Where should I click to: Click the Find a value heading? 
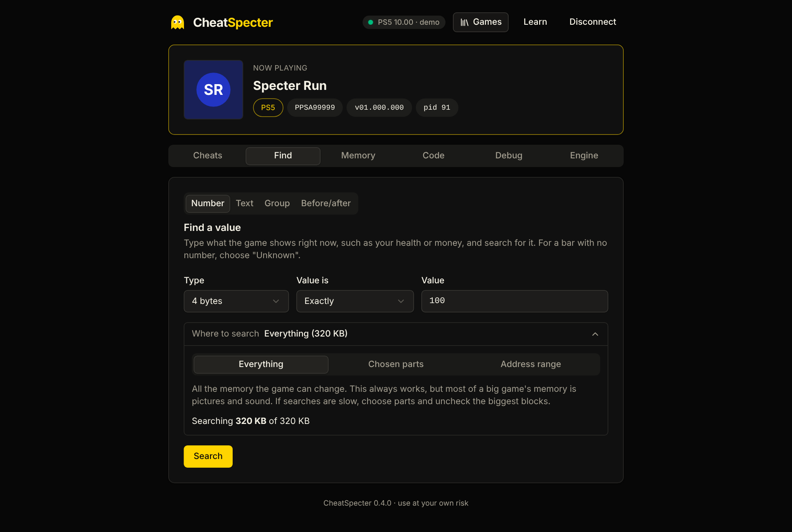pos(212,228)
